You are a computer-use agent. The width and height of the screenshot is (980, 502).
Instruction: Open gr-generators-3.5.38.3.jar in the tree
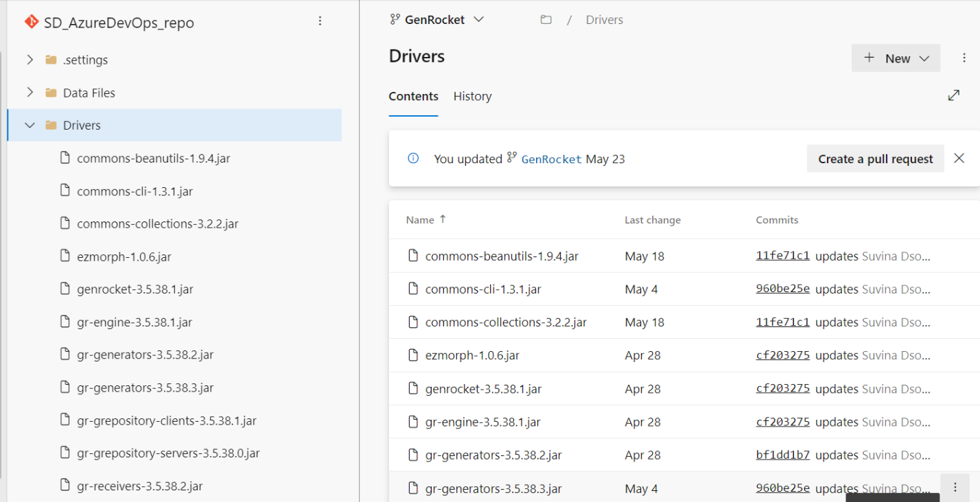145,387
